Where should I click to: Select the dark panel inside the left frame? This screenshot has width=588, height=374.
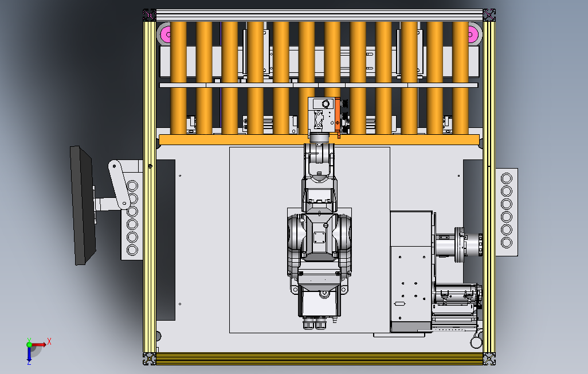(166, 240)
